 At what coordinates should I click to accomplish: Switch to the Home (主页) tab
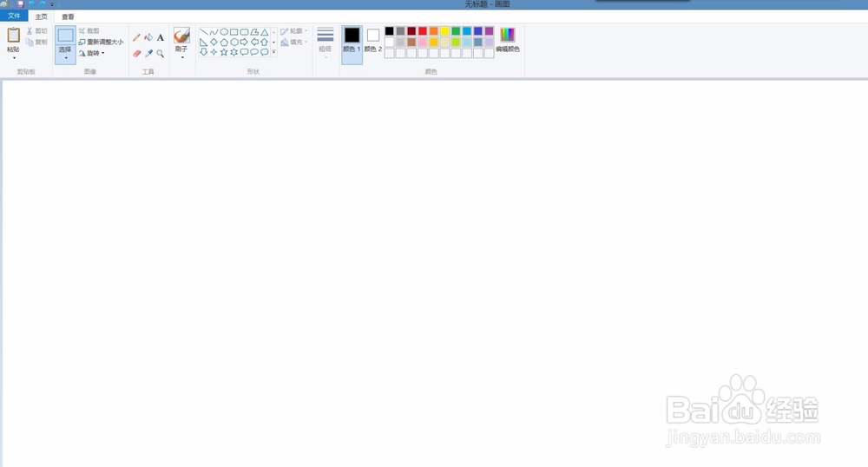coord(42,16)
